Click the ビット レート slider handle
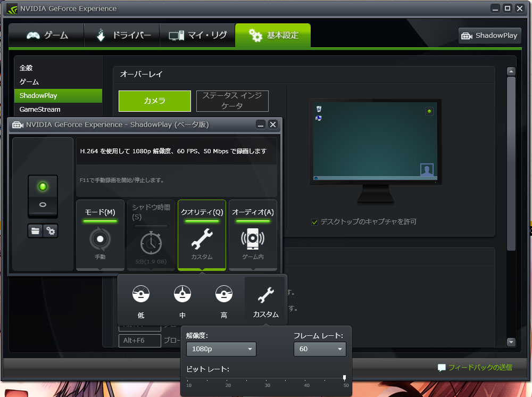This screenshot has height=397, width=532. tap(344, 378)
